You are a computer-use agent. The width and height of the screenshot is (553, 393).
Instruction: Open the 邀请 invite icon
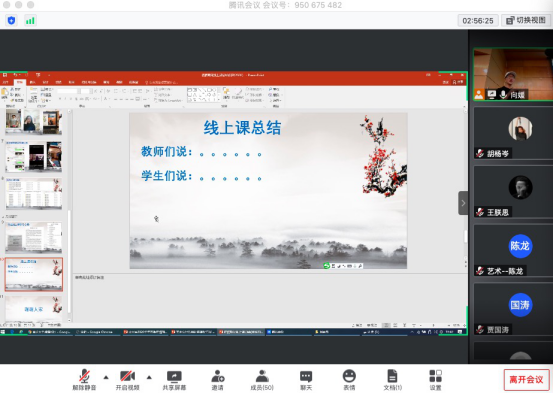218,380
